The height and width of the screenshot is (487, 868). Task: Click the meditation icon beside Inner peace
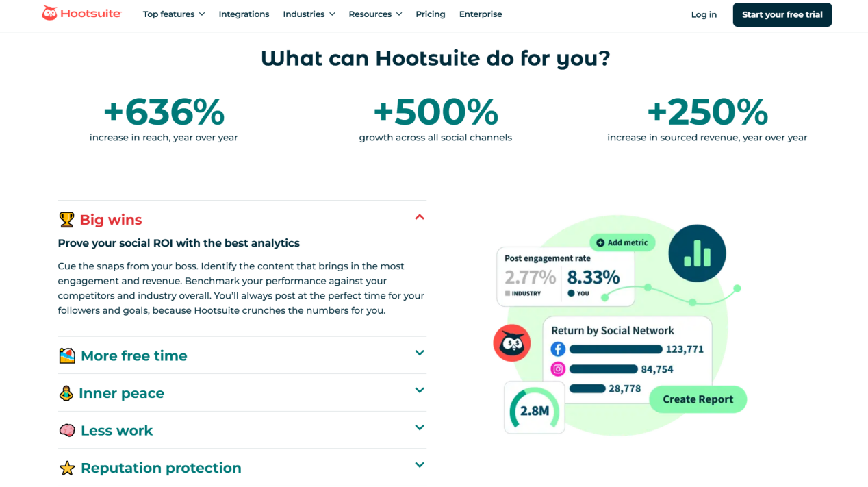pos(66,393)
